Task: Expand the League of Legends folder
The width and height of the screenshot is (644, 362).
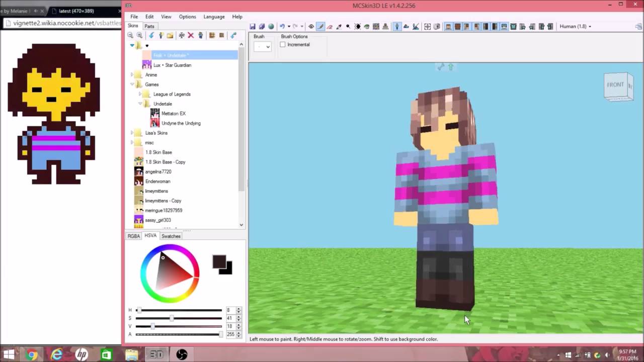Action: click(x=140, y=94)
